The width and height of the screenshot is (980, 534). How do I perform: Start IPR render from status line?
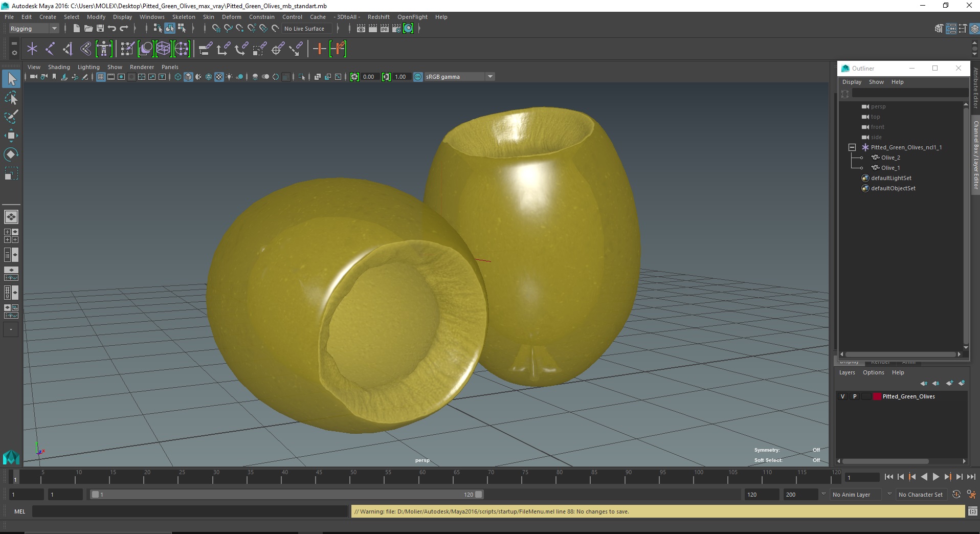pos(385,29)
